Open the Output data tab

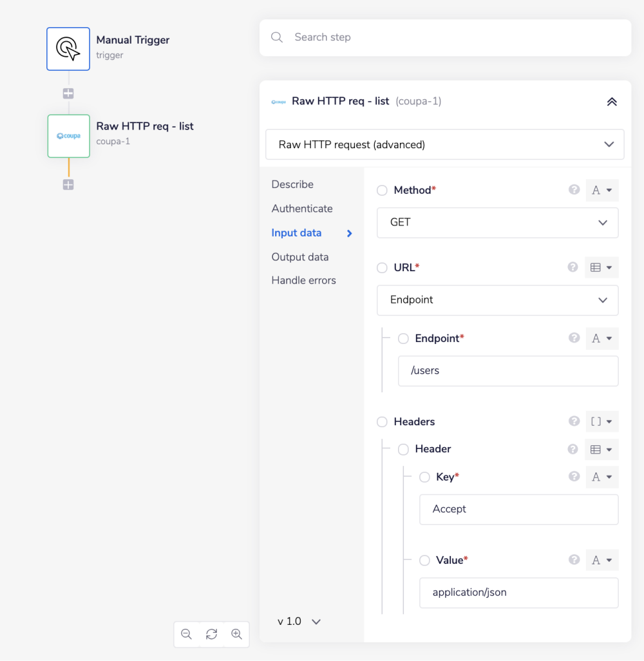300,257
